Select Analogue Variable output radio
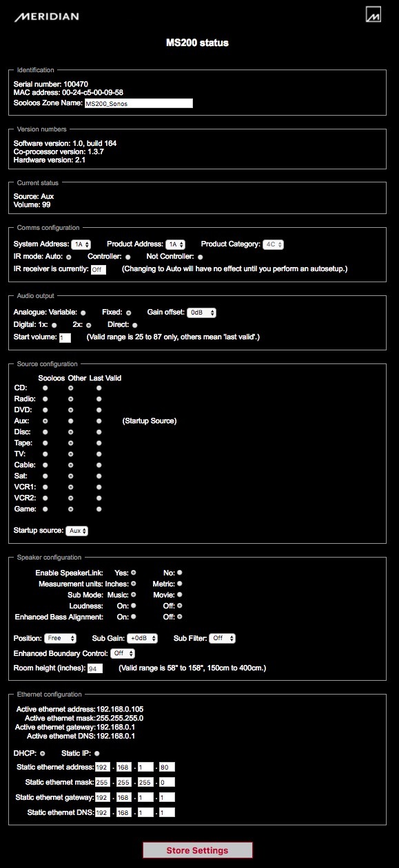 (83, 313)
